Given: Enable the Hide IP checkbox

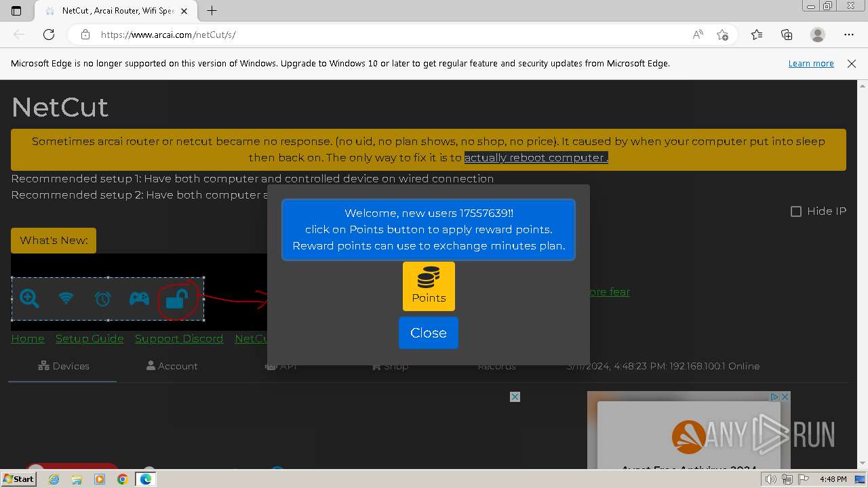Looking at the screenshot, I should (796, 211).
